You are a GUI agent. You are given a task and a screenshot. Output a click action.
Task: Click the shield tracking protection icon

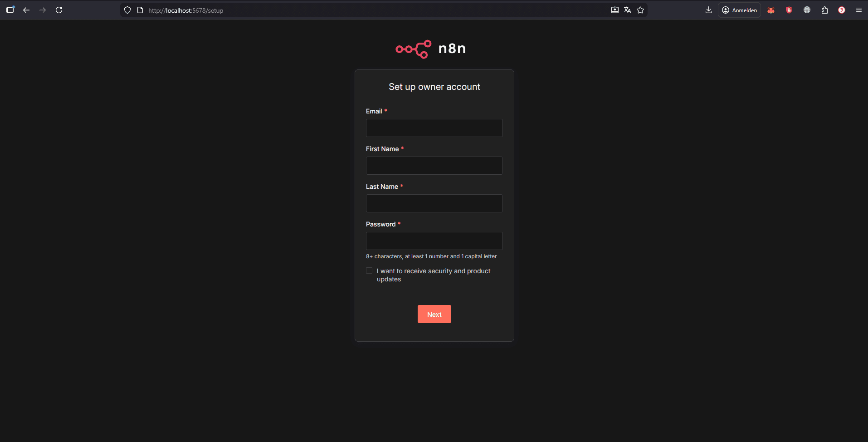127,10
